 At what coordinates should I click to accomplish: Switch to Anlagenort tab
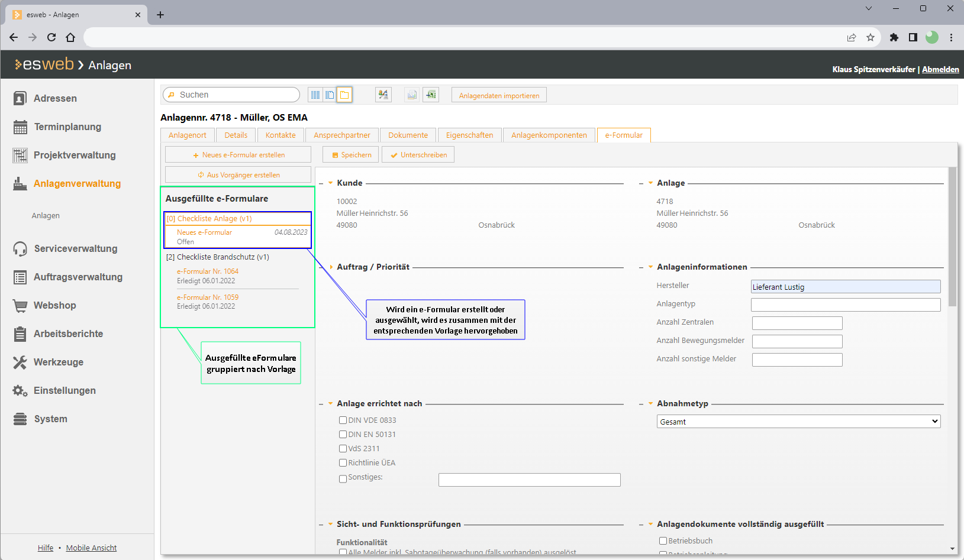pos(188,135)
